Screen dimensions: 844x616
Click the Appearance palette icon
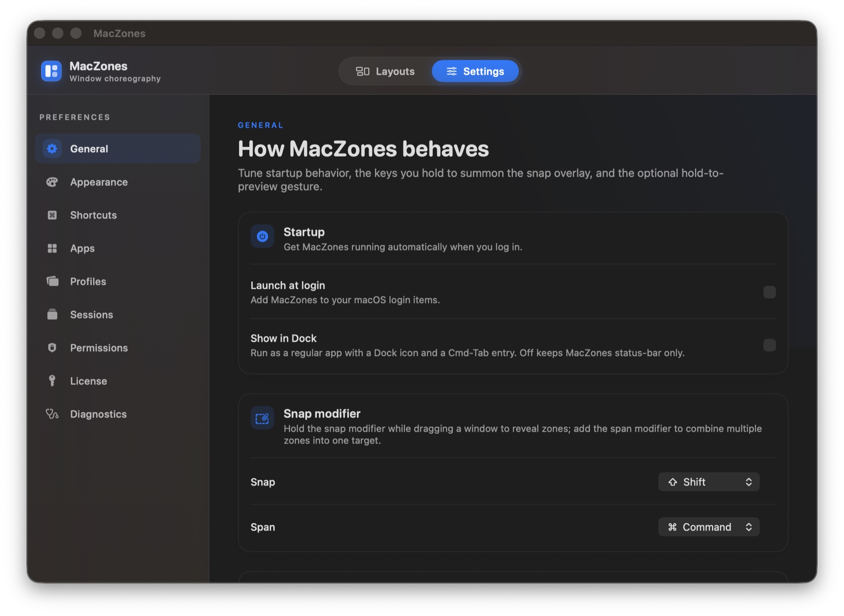tap(52, 182)
